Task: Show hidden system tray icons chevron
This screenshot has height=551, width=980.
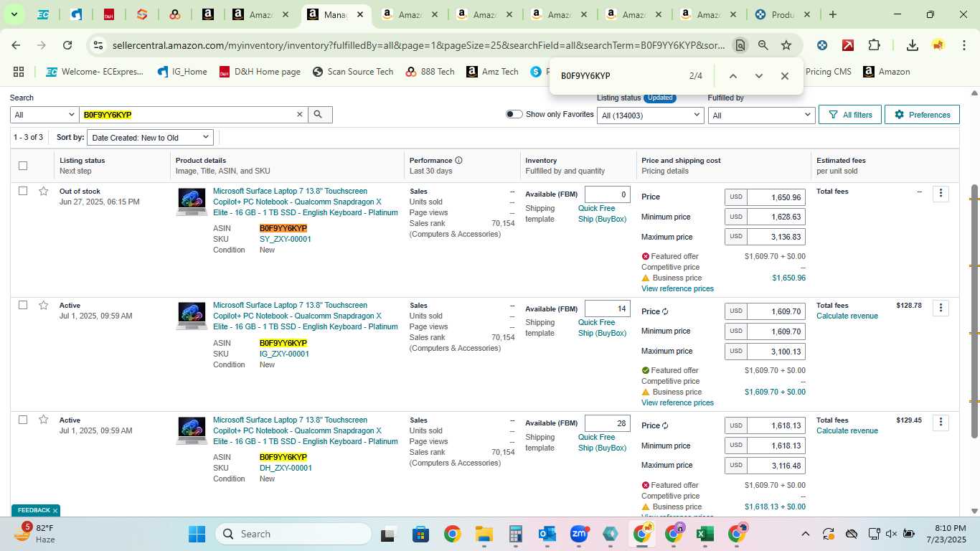Action: coord(805,534)
